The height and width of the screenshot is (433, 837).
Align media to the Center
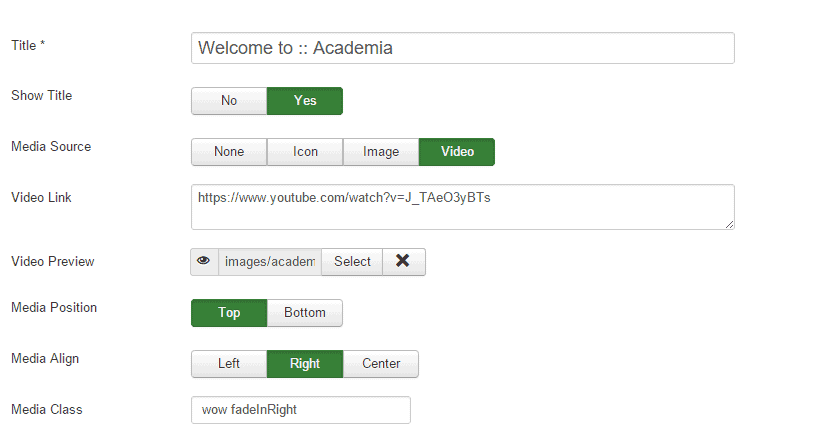[381, 364]
